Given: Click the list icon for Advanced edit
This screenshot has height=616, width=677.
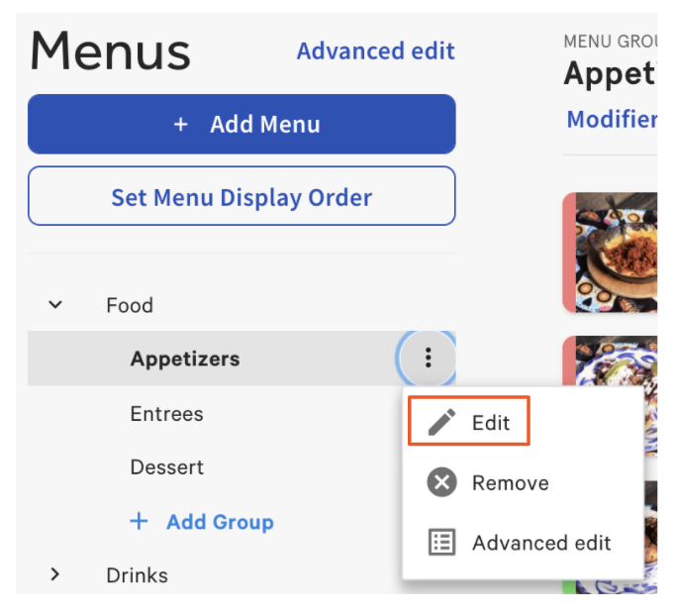Looking at the screenshot, I should click(441, 543).
